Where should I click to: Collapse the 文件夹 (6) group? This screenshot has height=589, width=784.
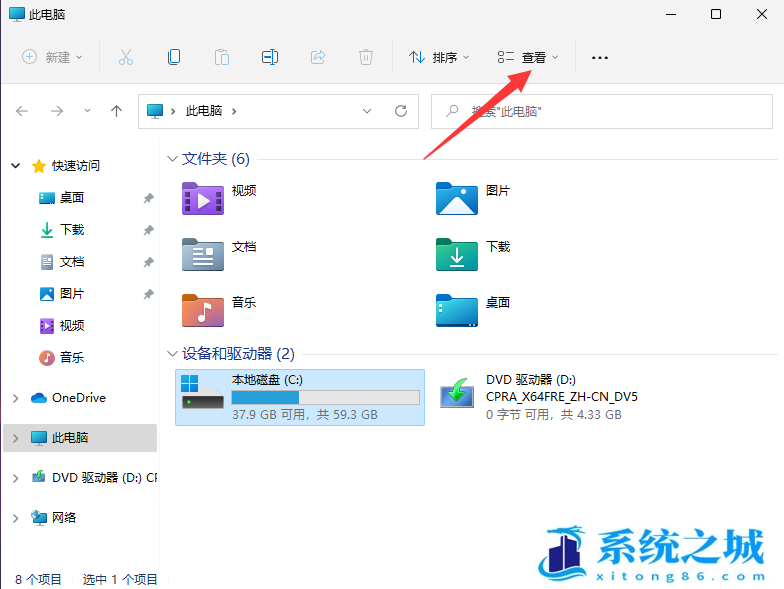[172, 159]
